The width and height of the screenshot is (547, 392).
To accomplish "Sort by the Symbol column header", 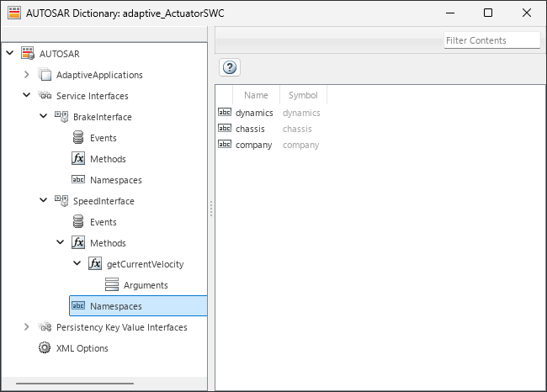I will (x=303, y=95).
